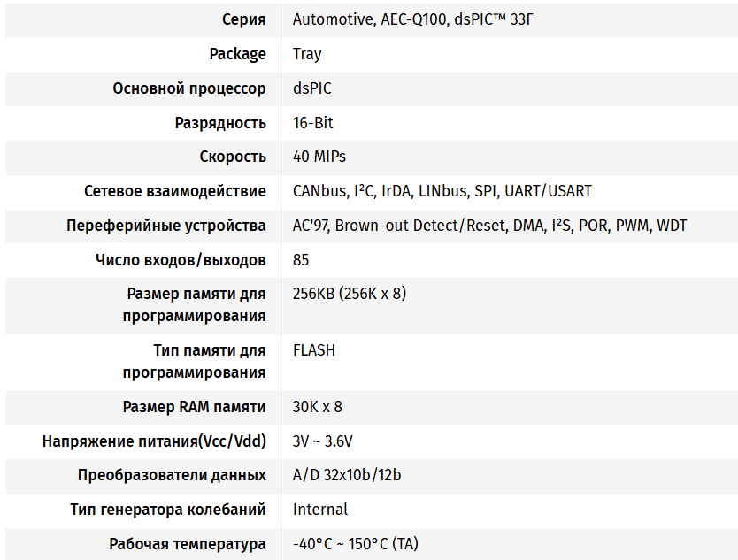
Task: Click the '85' I/O count value
Action: click(x=301, y=260)
